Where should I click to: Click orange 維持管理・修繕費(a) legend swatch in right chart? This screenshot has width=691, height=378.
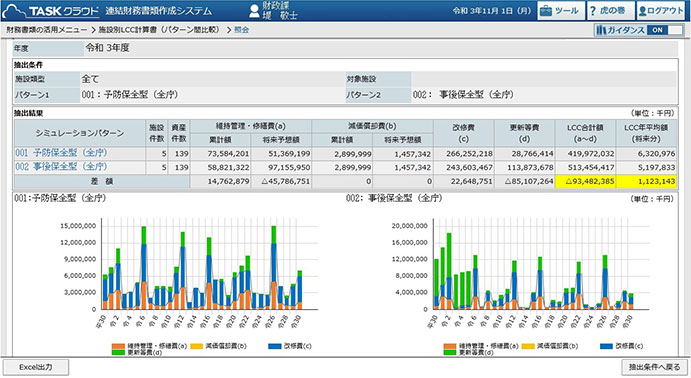pyautogui.click(x=450, y=346)
